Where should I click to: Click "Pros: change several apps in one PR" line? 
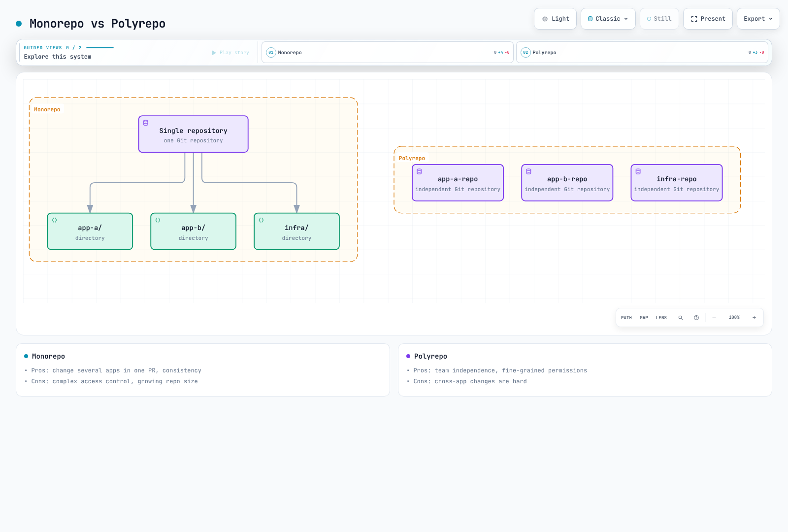116,370
